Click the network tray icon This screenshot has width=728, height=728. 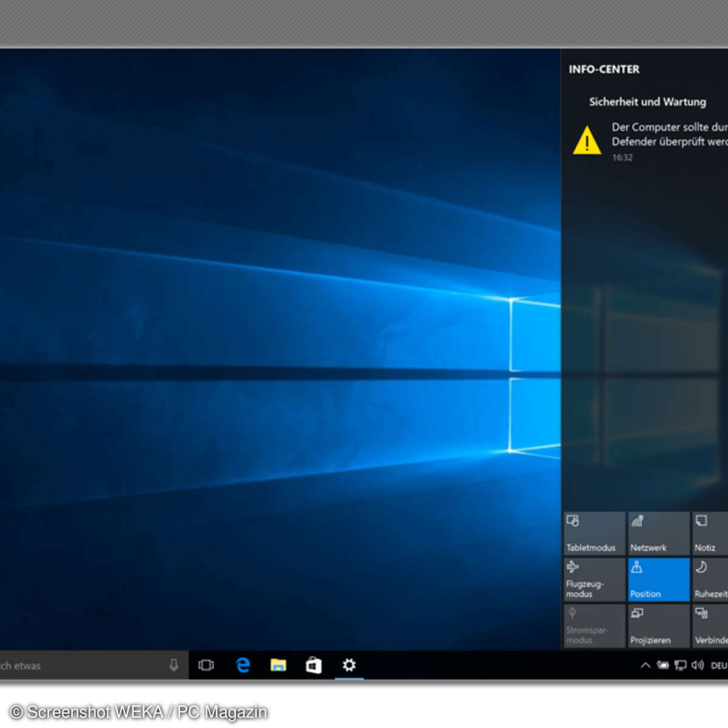coord(681,666)
